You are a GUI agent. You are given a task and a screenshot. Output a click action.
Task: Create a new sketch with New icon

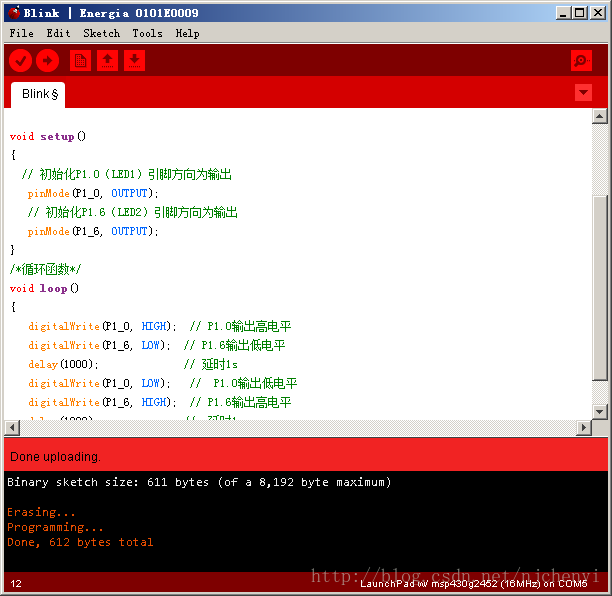point(80,61)
